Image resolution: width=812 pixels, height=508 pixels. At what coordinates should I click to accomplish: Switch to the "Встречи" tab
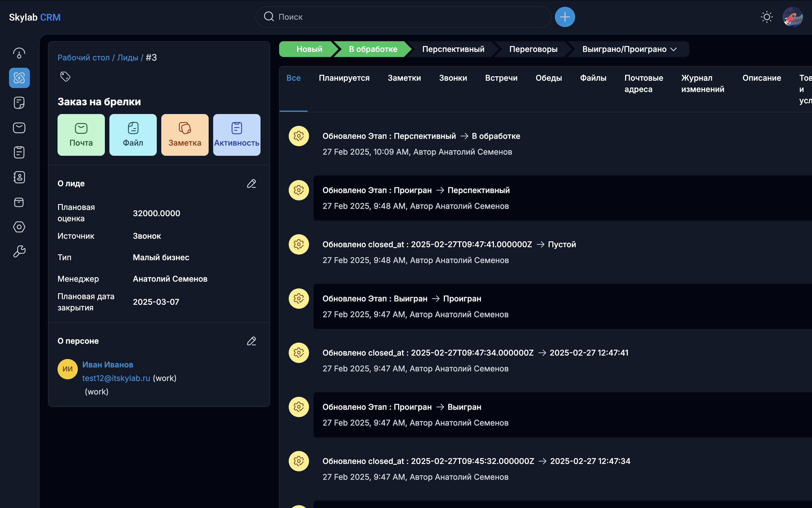coord(501,78)
